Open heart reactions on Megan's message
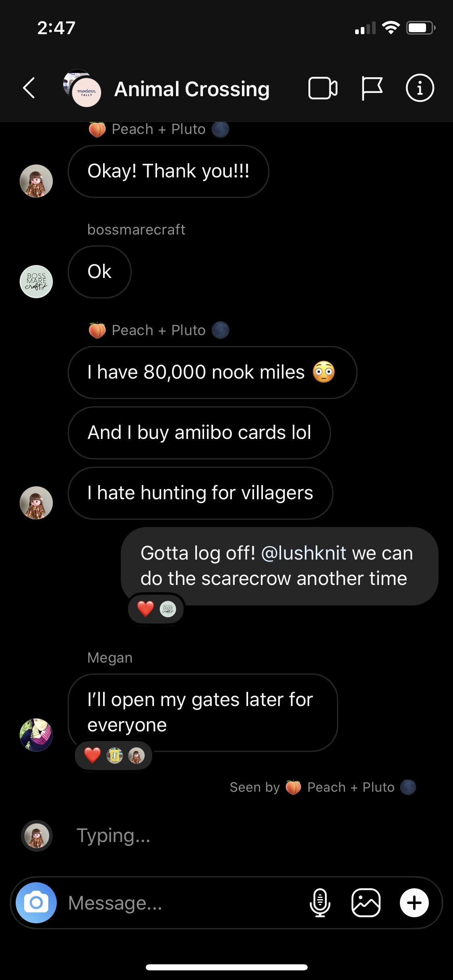Viewport: 453px width, 980px height. [113, 756]
